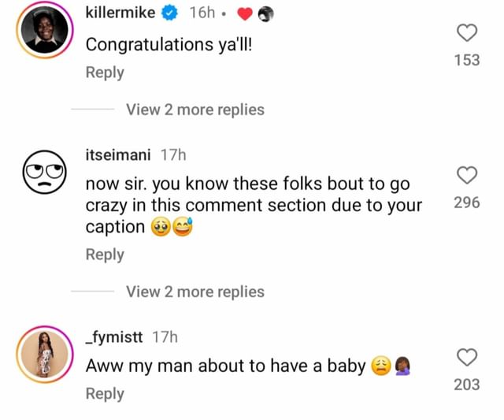The height and width of the screenshot is (420, 504).
Task: Like itseimani's comment with the heart
Action: click(467, 175)
